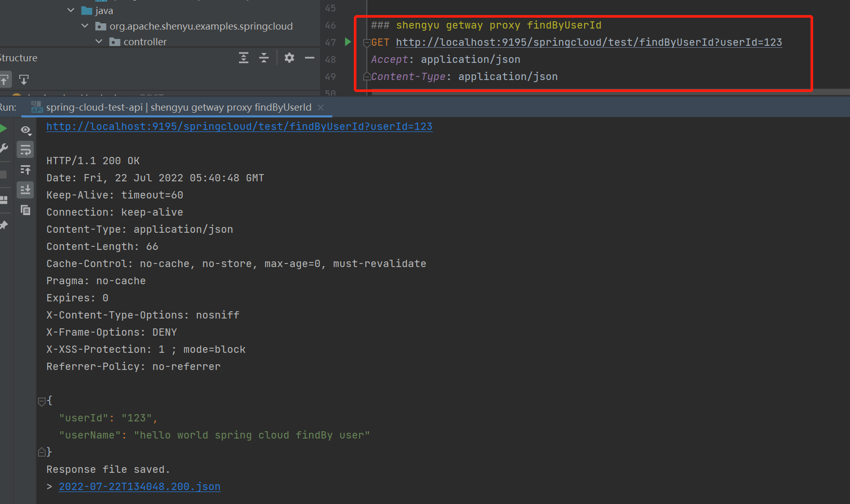Toggle scroll to end in Run console
The width and height of the screenshot is (850, 504).
[25, 190]
